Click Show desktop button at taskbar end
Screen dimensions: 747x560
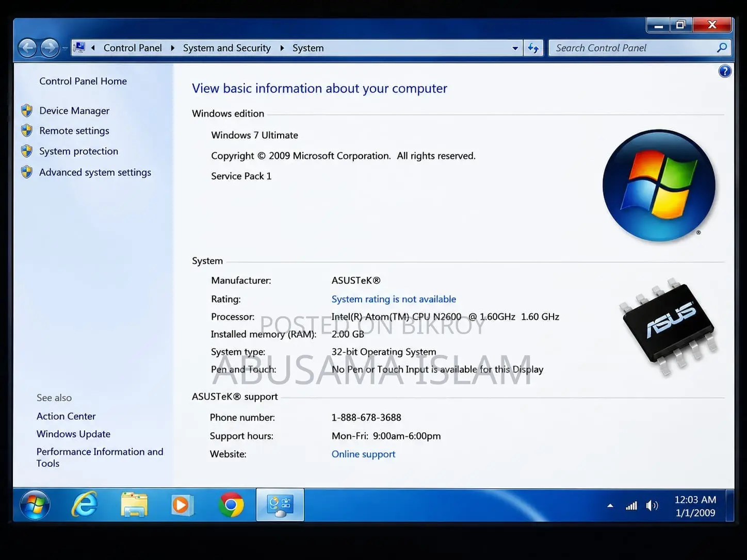730,505
